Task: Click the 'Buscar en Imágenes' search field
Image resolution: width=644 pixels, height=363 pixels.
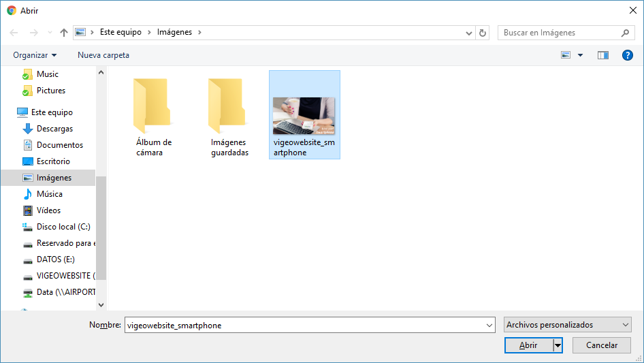Action: coord(566,33)
